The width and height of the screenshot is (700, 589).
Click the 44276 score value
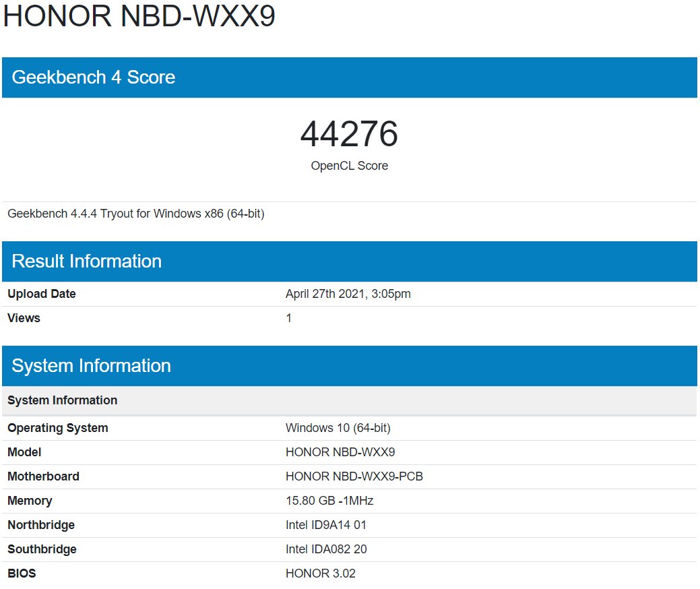click(x=349, y=133)
